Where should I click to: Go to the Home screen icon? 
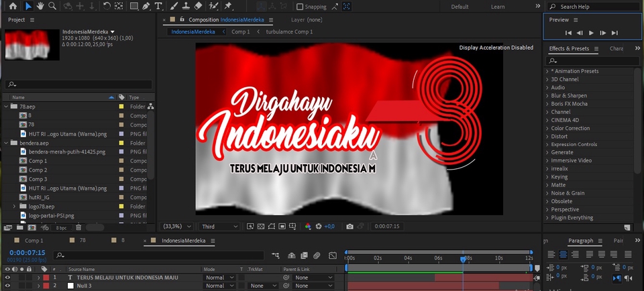click(13, 6)
